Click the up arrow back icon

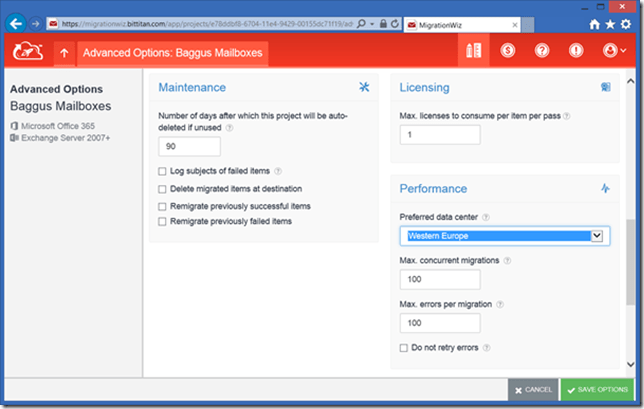(64, 52)
